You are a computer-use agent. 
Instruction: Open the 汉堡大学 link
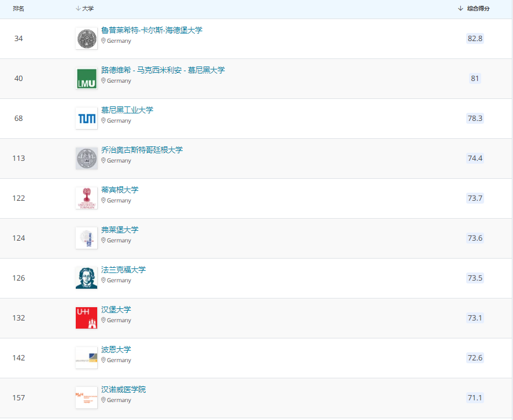116,310
